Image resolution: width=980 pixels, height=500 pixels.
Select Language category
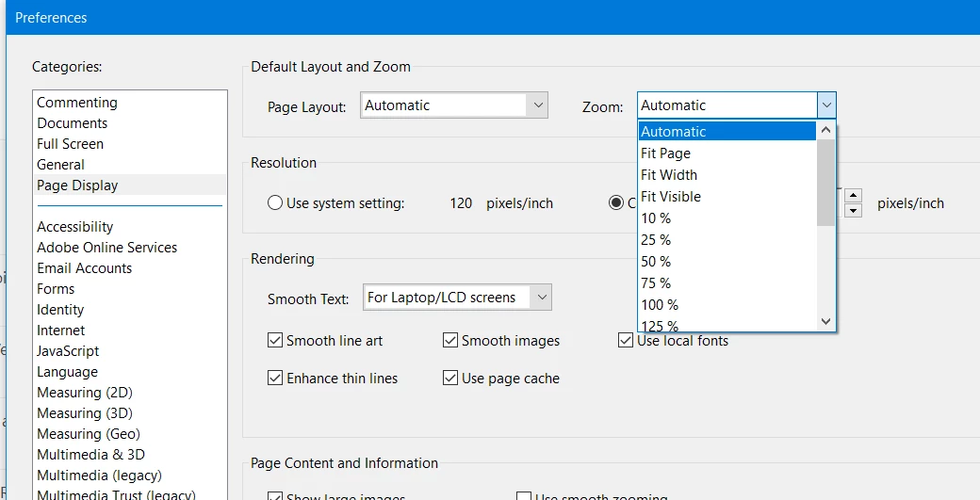(x=67, y=371)
